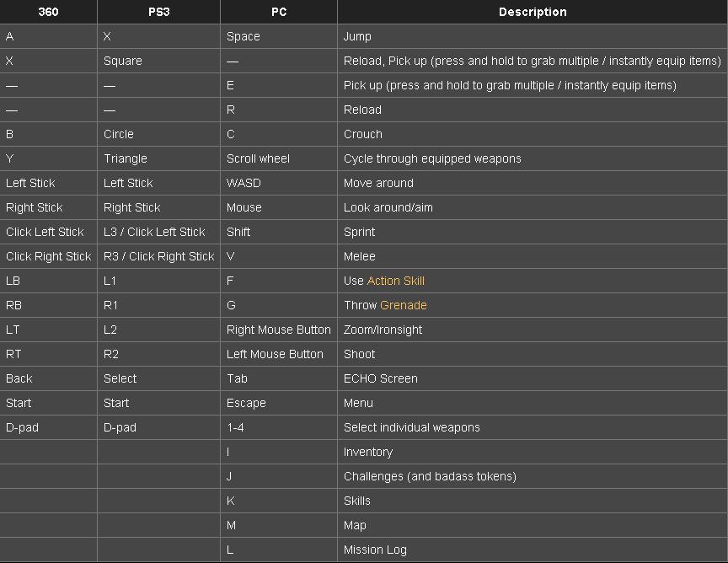The height and width of the screenshot is (563, 728).
Task: Select the Mission Log description cell
Action: pyautogui.click(x=533, y=550)
